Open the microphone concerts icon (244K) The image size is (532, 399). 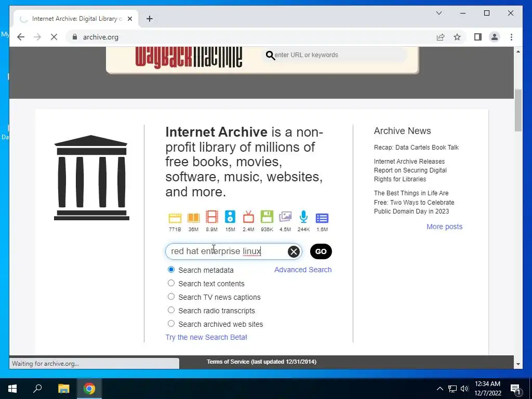[x=303, y=217]
